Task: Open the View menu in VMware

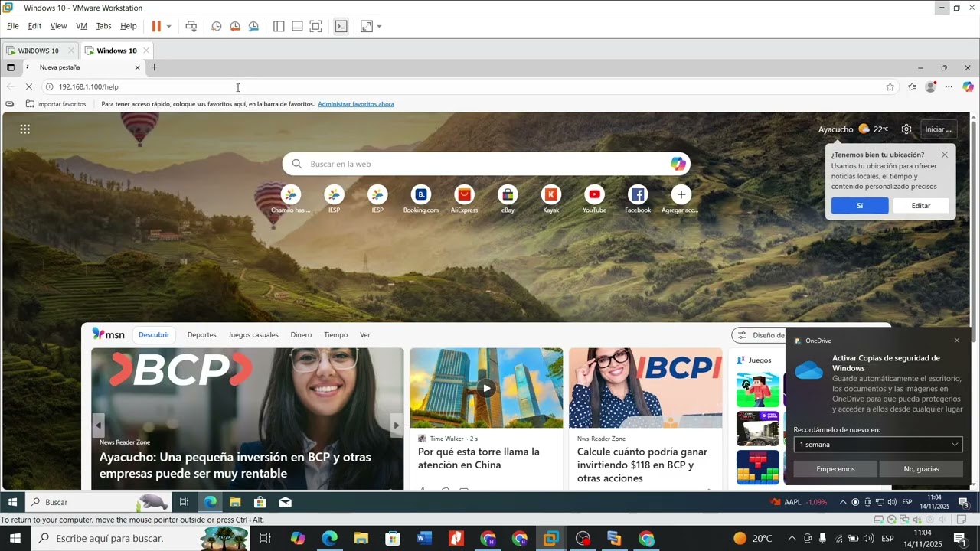Action: point(58,26)
